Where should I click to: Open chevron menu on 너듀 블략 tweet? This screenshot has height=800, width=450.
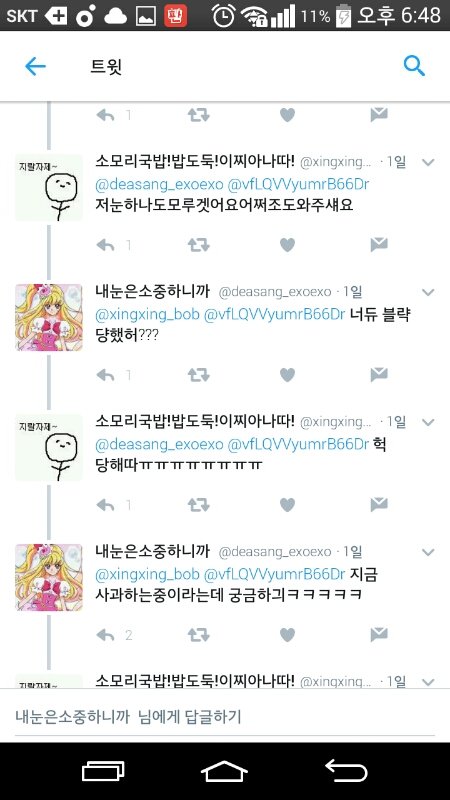[x=428, y=292]
